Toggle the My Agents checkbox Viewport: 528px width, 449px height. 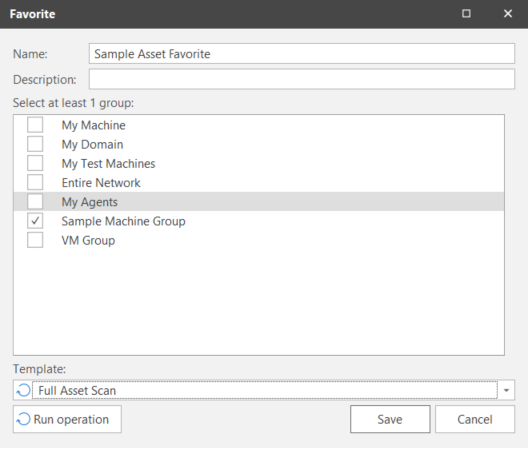click(35, 201)
